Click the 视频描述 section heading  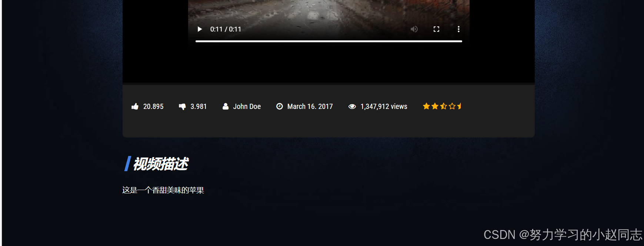pos(160,164)
